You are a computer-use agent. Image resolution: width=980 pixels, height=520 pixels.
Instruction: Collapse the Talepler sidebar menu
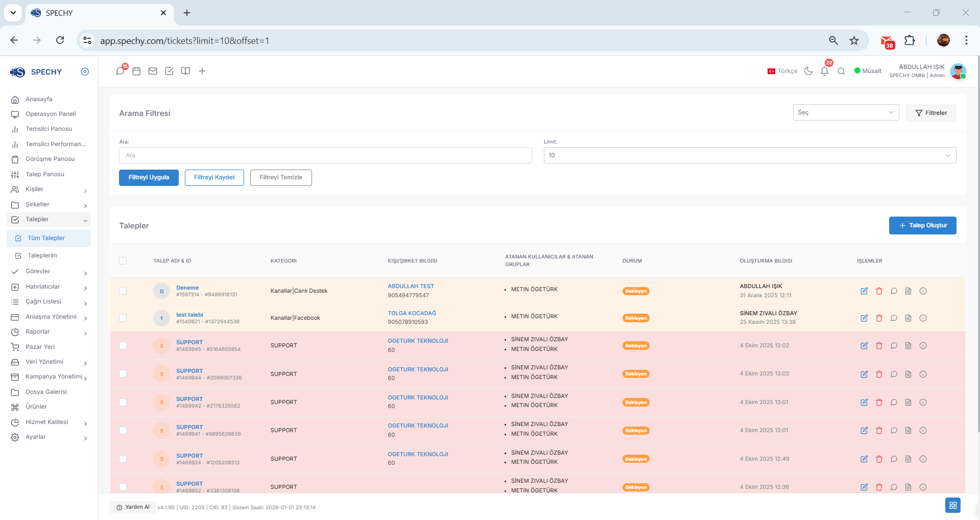tap(50, 220)
